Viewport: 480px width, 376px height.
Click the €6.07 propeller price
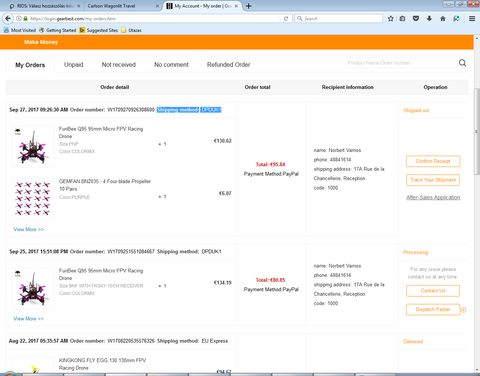pos(225,193)
